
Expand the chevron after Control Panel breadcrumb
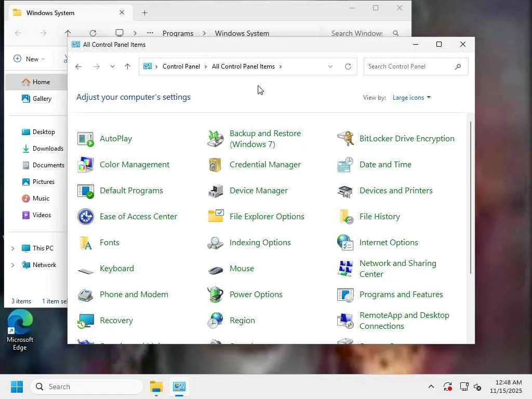pos(206,66)
